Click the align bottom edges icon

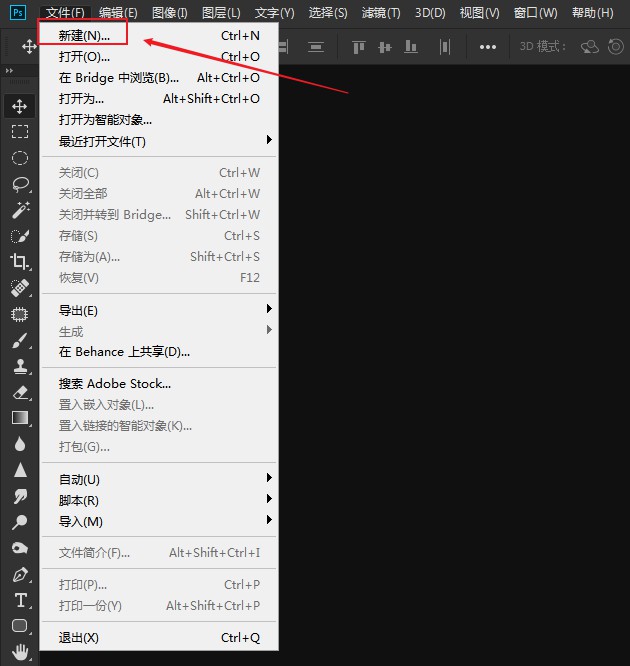410,47
